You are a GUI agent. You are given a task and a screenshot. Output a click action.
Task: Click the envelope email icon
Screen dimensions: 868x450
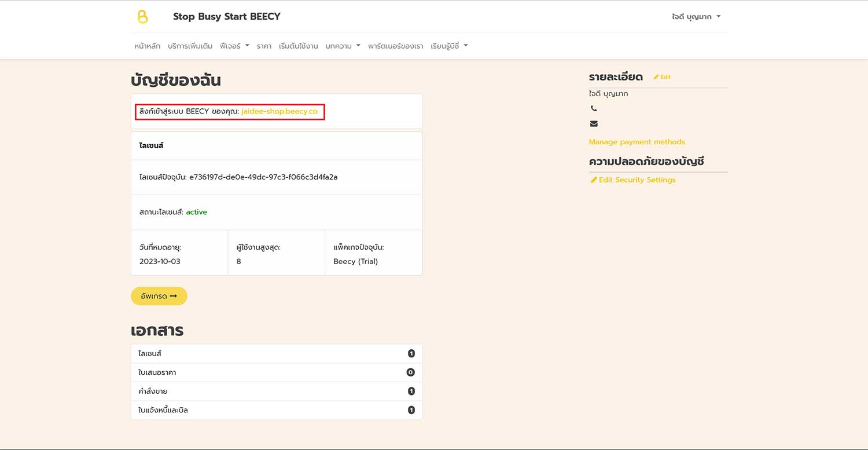(x=594, y=123)
